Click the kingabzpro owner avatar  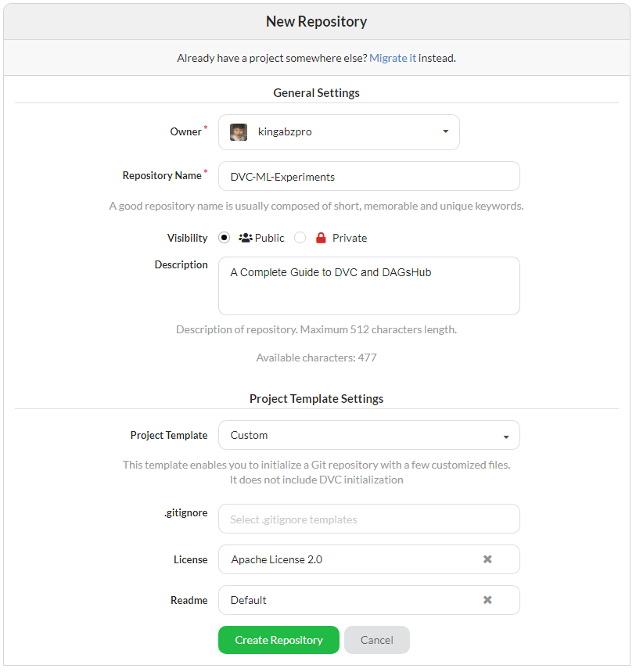(x=239, y=132)
